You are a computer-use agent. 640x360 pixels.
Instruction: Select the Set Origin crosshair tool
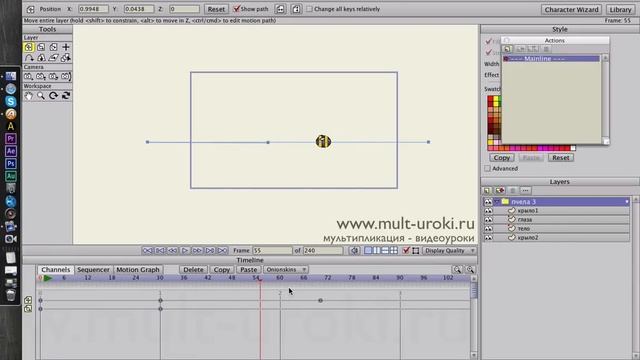(66, 47)
